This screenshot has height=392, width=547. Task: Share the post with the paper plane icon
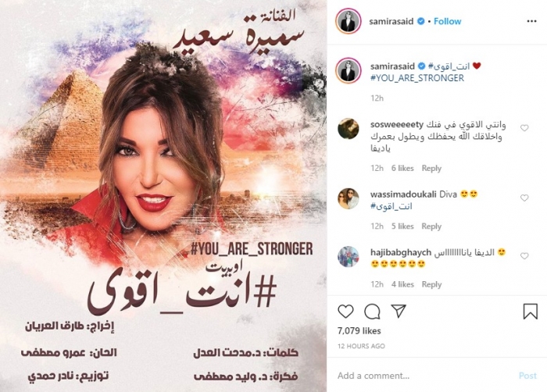coord(399,311)
